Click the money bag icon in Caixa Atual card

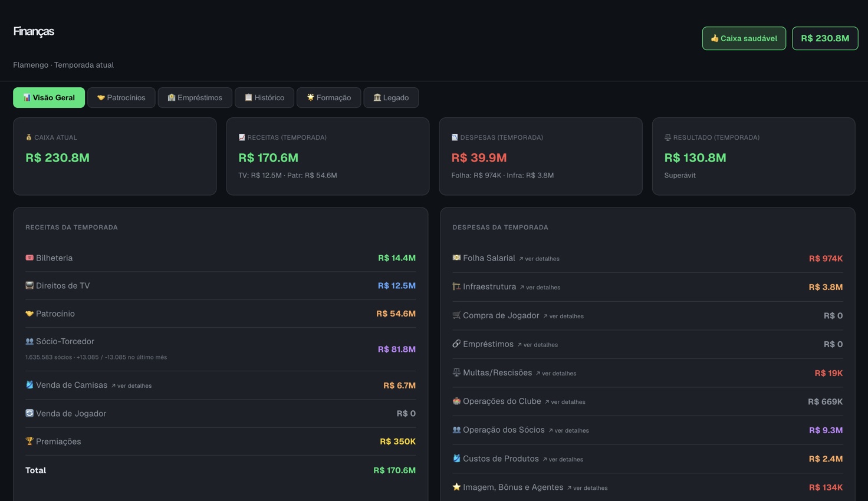pos(28,137)
